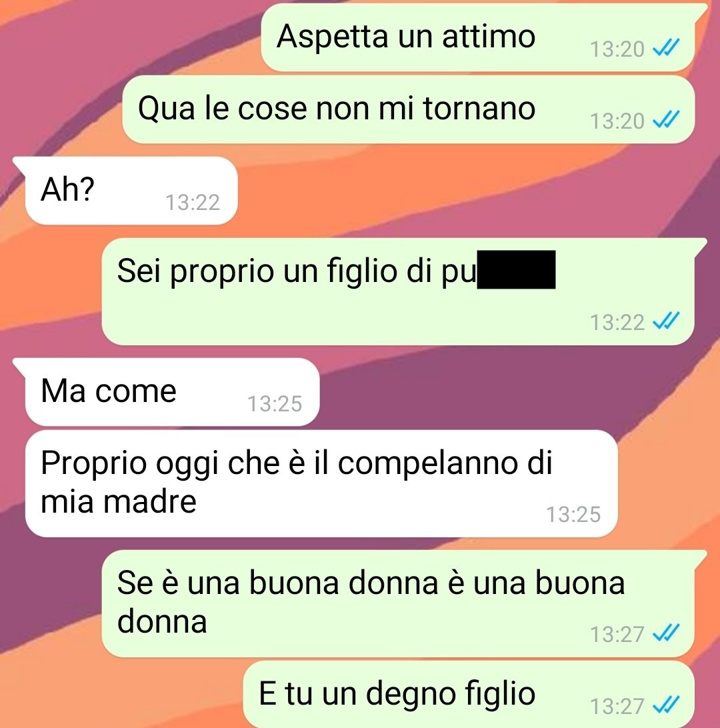Tap the black censored block in the message

point(516,270)
